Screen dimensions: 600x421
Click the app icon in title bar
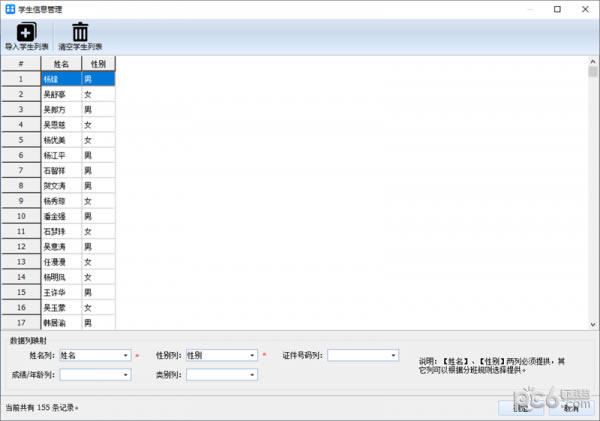point(10,8)
